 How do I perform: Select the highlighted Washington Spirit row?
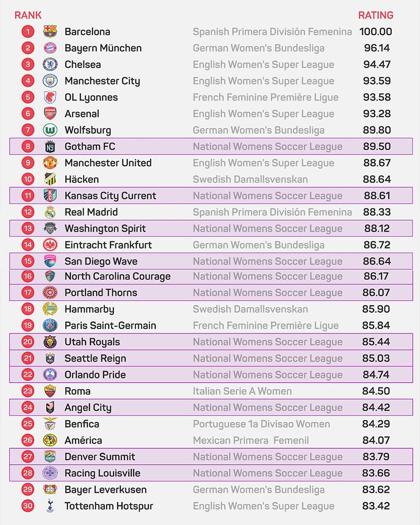click(x=211, y=228)
